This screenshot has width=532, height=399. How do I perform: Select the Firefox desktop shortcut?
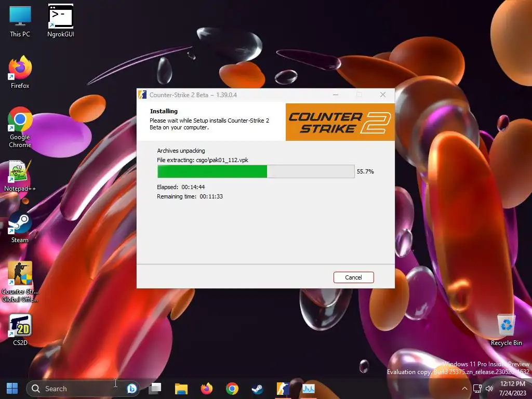coord(20,72)
